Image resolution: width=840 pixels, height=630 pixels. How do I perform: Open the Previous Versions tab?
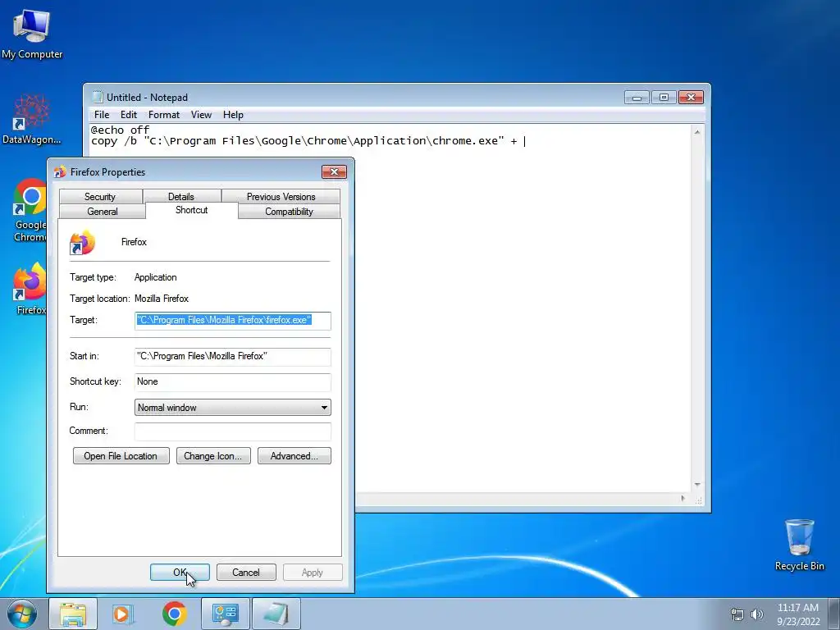(281, 197)
